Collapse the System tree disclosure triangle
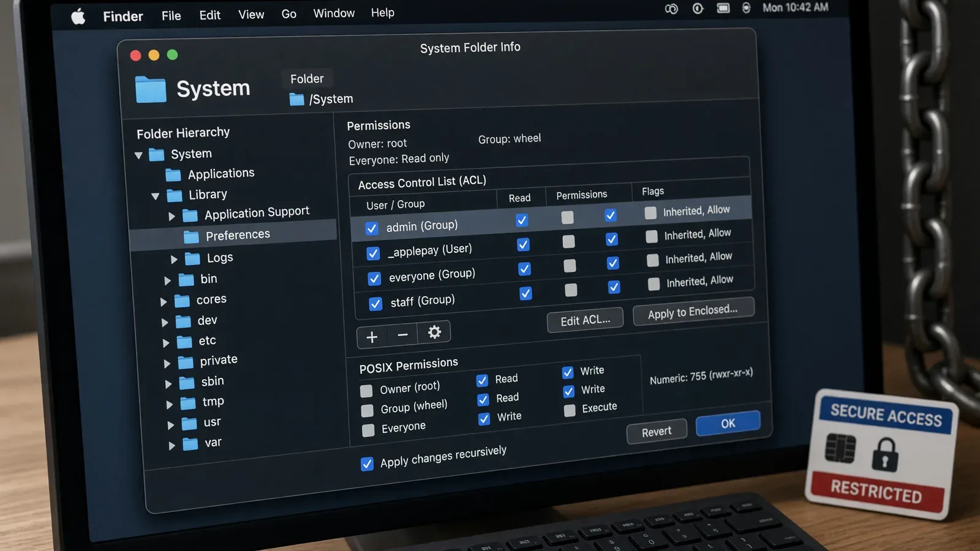 tap(138, 156)
